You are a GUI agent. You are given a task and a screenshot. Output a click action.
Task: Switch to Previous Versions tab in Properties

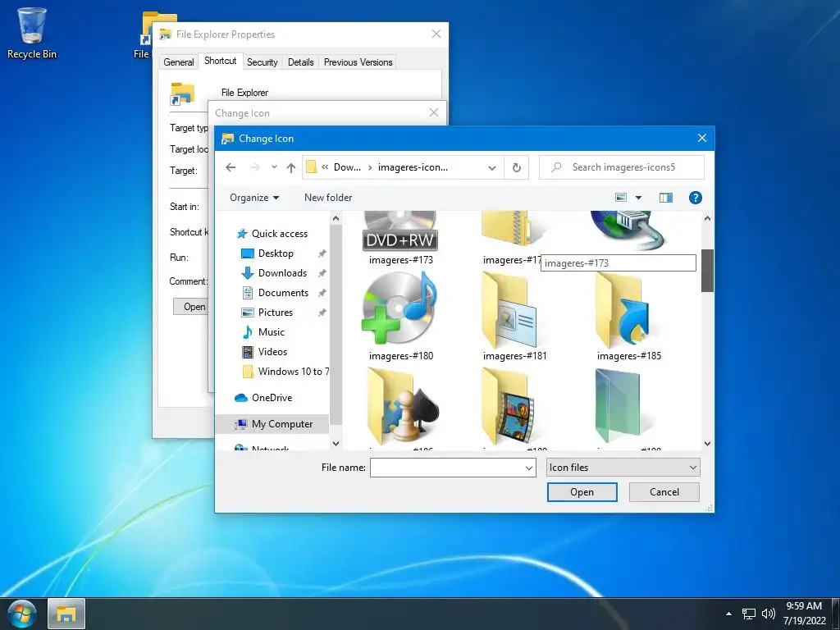tap(358, 62)
